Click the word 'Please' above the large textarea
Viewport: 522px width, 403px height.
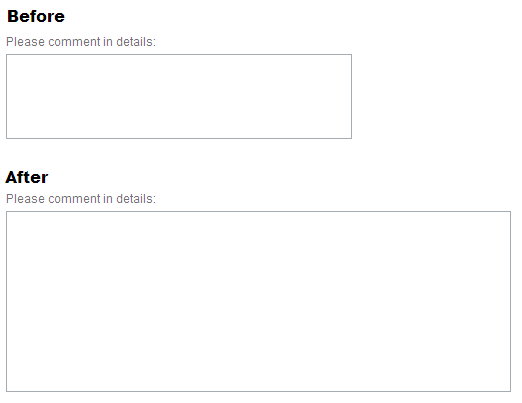25,199
